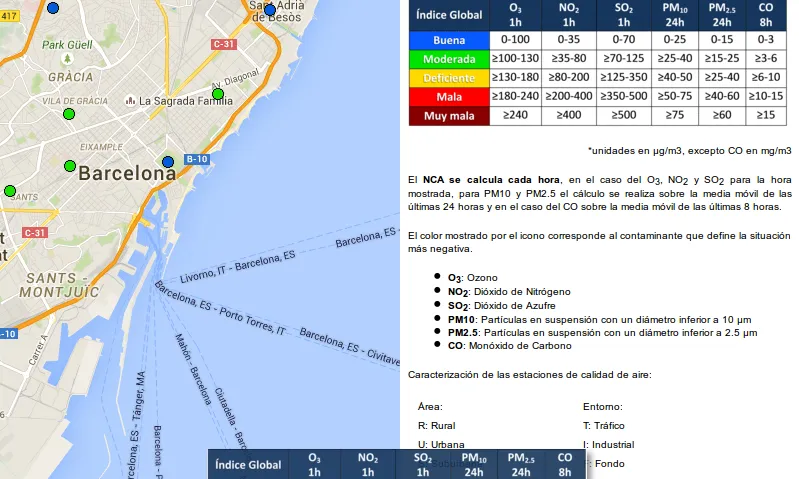
Task: Click the 0-100 cell in Buena row
Action: point(515,40)
